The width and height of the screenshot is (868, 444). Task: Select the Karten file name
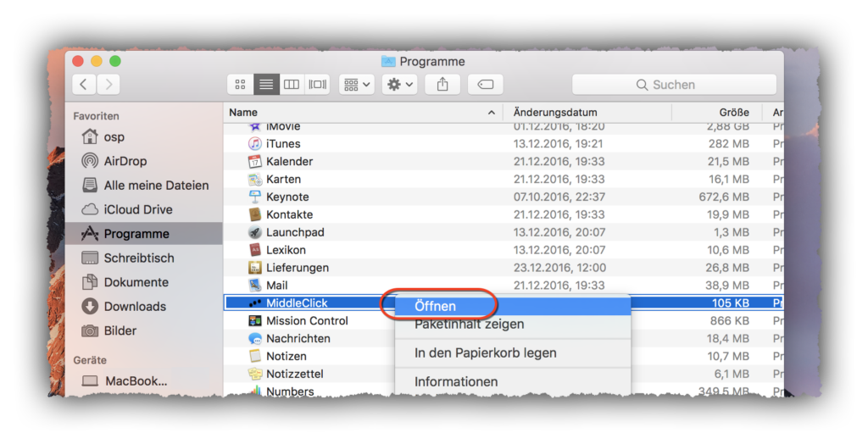click(x=283, y=180)
